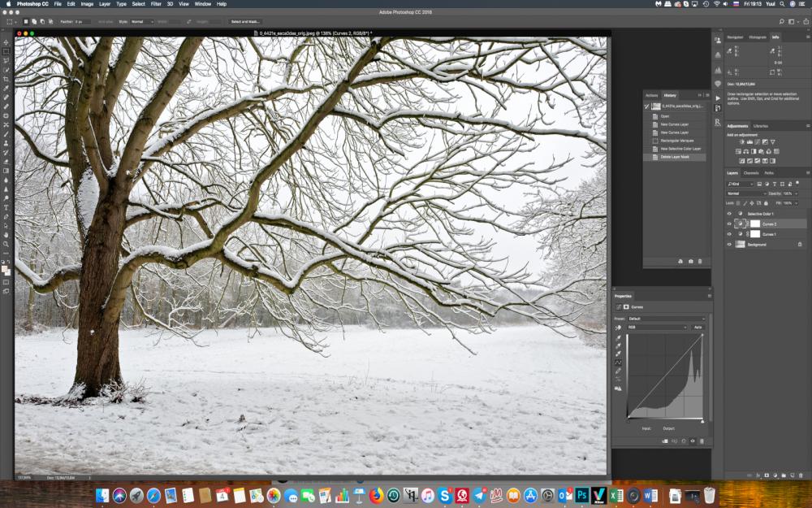The height and width of the screenshot is (508, 812).
Task: Click the Auto button in Curves
Action: tap(698, 327)
